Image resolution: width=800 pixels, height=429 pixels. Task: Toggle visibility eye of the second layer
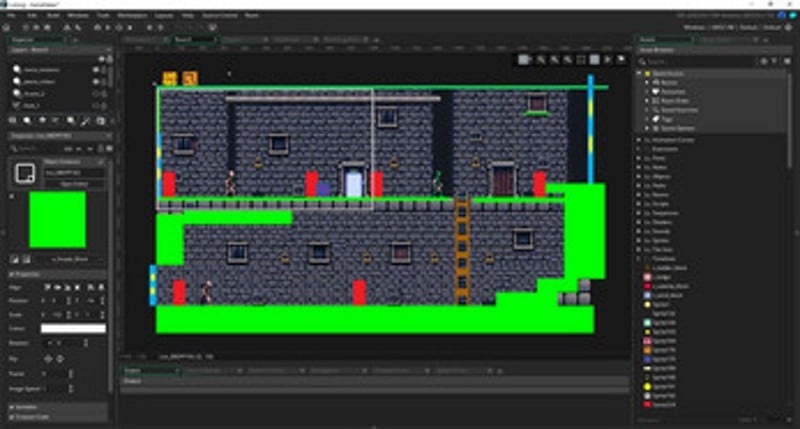(95, 81)
